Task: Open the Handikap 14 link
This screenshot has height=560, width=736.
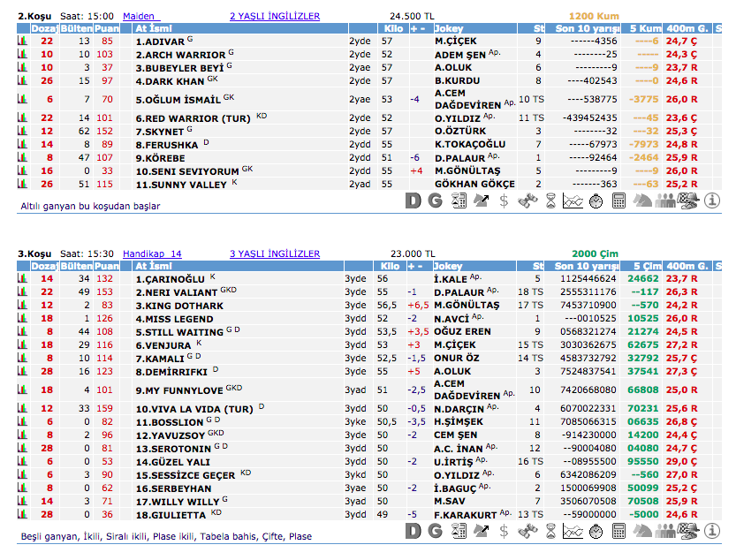Action: pyautogui.click(x=152, y=254)
